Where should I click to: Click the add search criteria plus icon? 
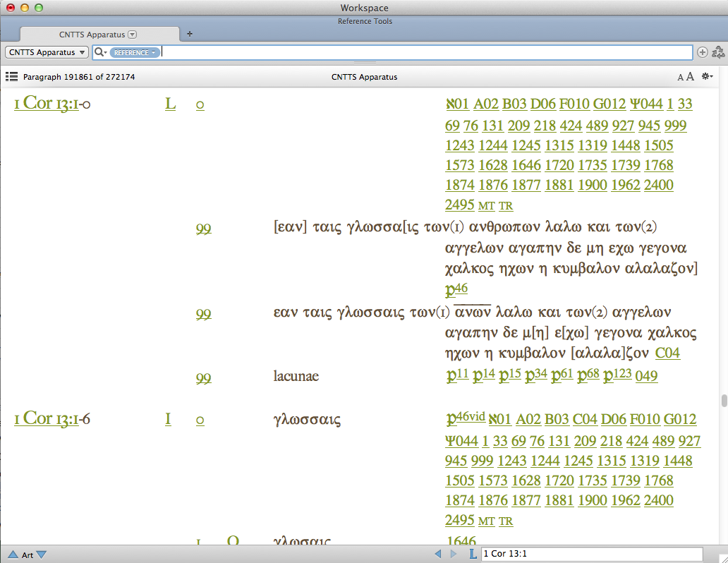coord(703,52)
